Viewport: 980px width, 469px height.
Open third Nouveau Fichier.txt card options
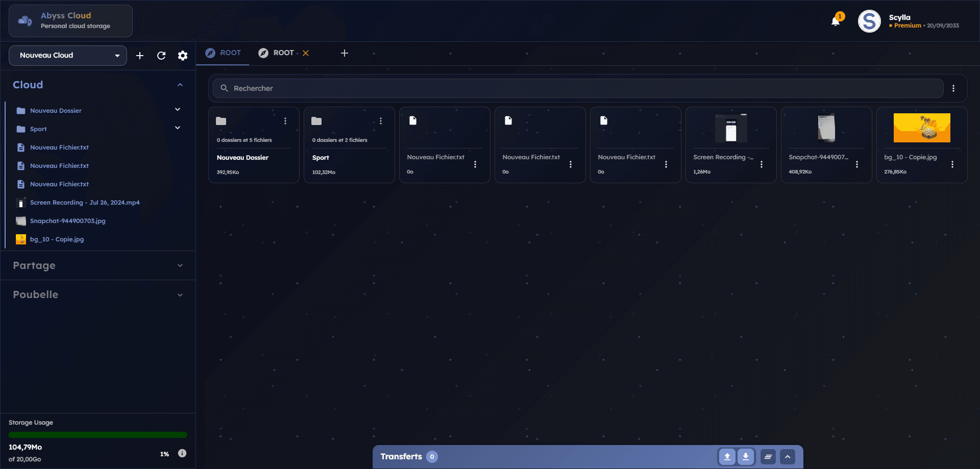click(x=666, y=164)
